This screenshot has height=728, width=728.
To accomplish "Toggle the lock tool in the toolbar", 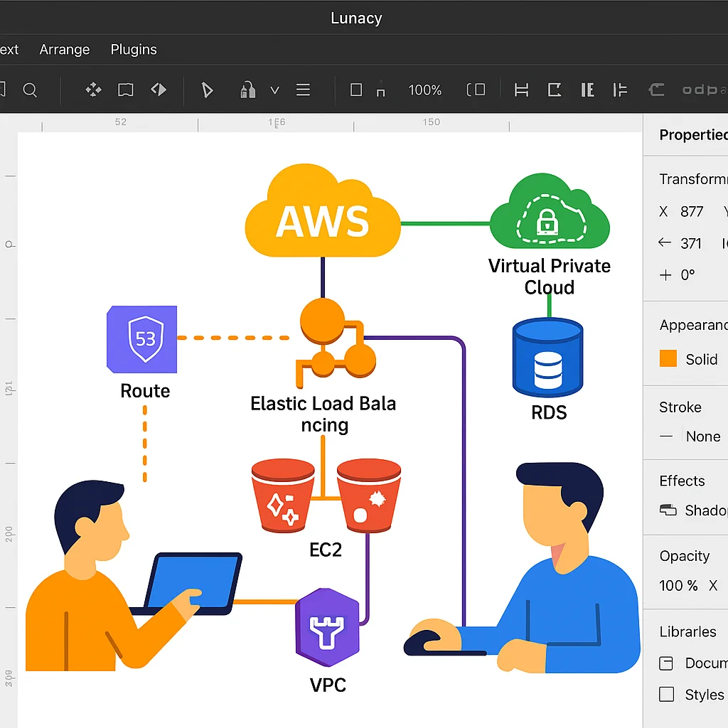I will click(x=247, y=90).
